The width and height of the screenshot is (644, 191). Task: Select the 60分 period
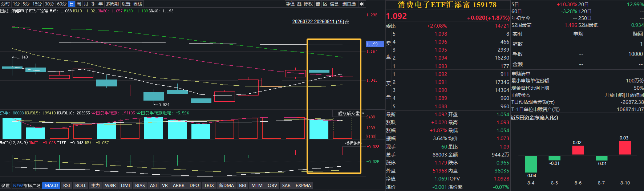coord(62,4)
